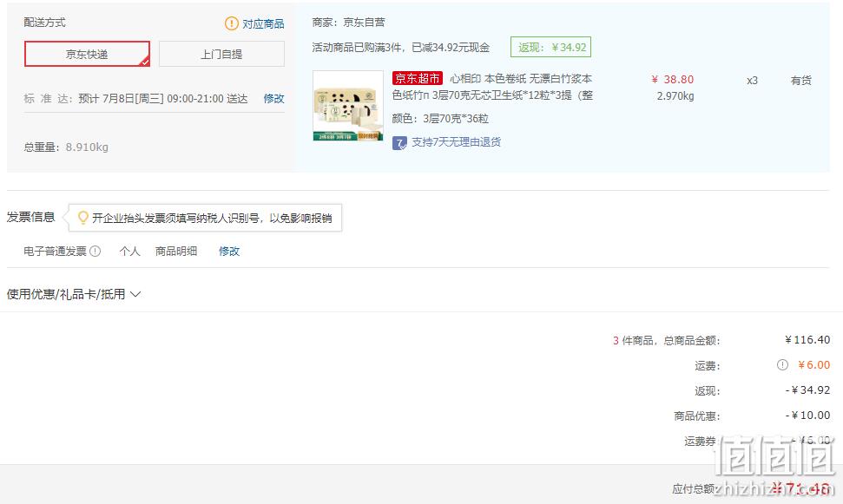843x504 pixels.
Task: Click the 发票信息 heading
Action: 30,217
